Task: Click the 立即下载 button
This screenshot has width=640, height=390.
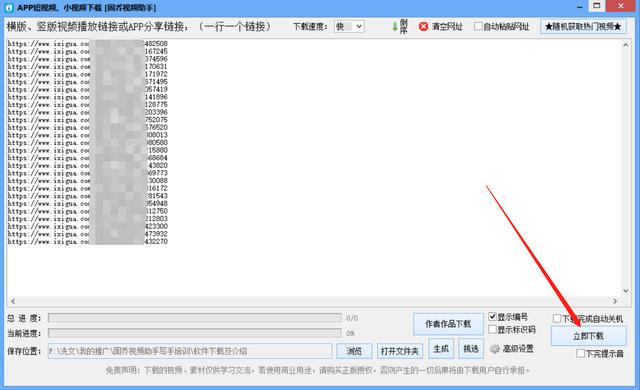Action: pos(588,336)
